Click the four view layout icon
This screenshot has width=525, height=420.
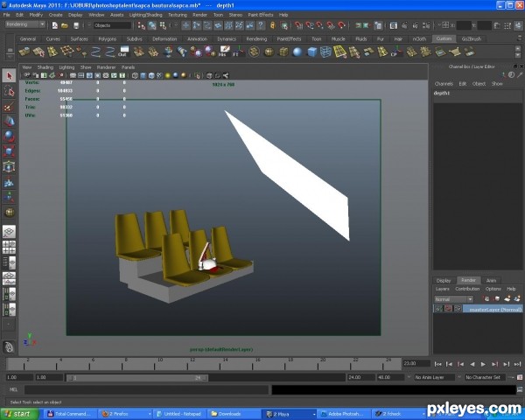point(9,247)
